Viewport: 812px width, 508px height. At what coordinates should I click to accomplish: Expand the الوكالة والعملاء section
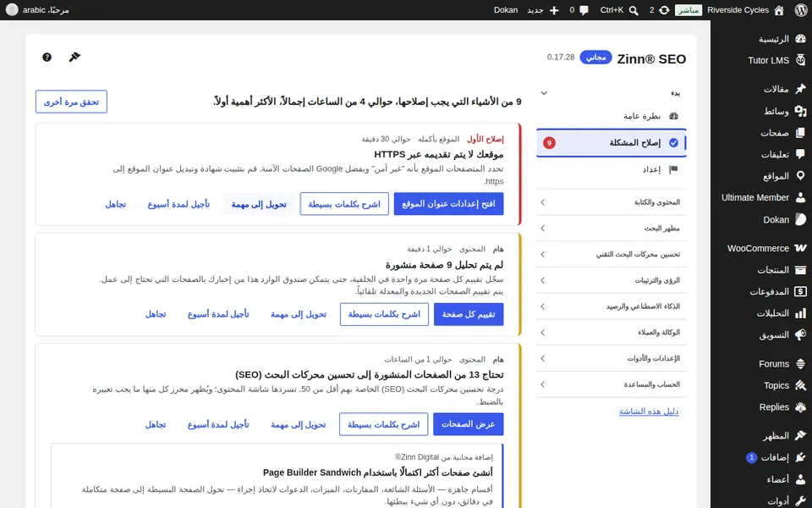(612, 332)
